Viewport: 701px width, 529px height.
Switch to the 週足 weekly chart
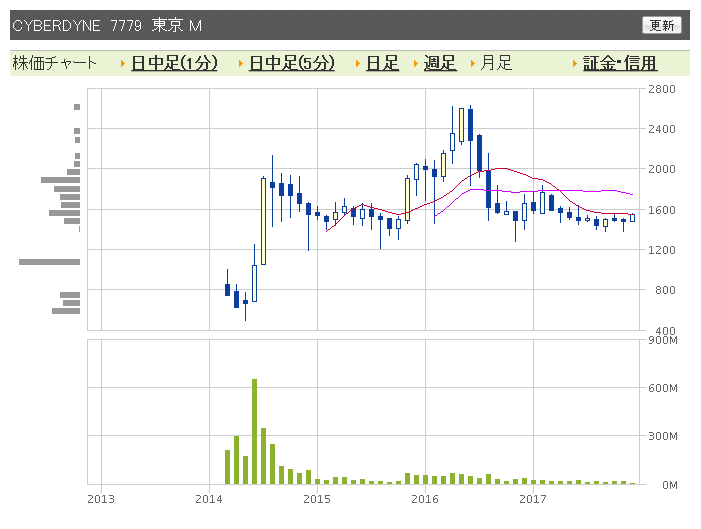[x=440, y=63]
